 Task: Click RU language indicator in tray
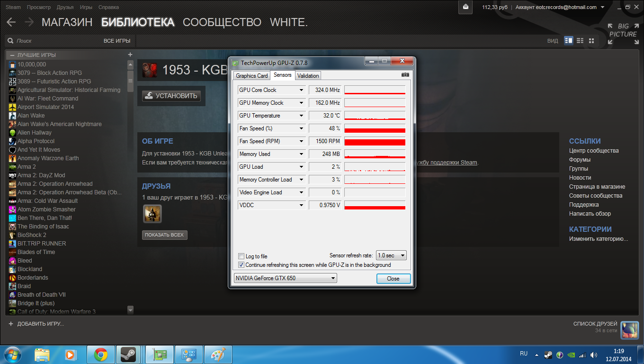tap(524, 354)
